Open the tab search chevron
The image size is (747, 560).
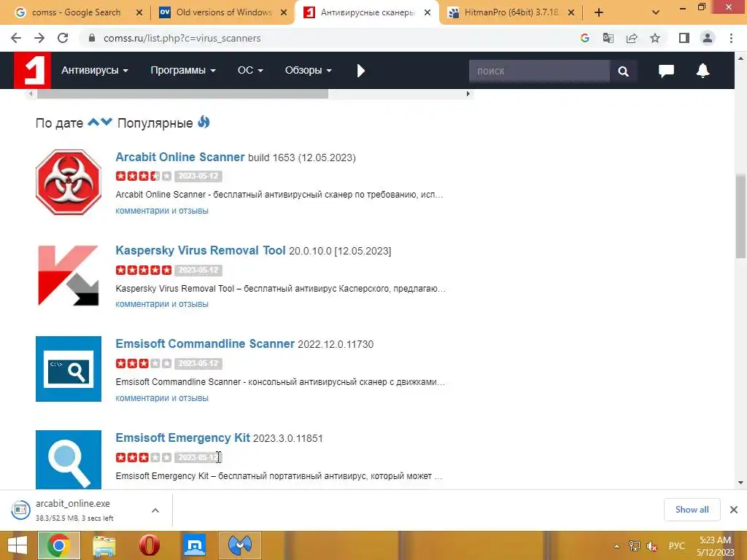point(656,12)
